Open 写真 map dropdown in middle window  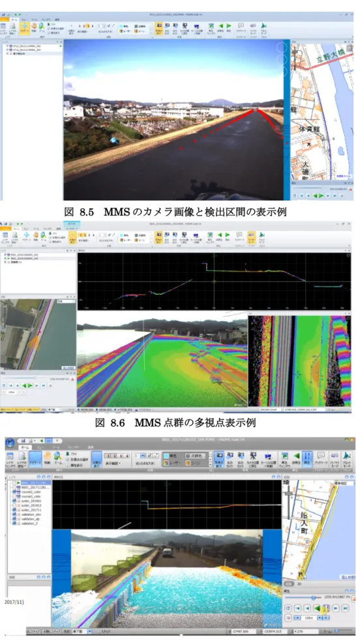65,301
